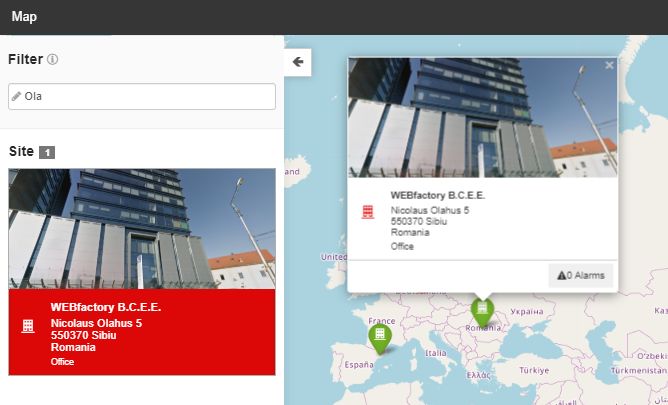The height and width of the screenshot is (405, 668).
Task: Open the 0 Alarms button
Action: pyautogui.click(x=581, y=275)
